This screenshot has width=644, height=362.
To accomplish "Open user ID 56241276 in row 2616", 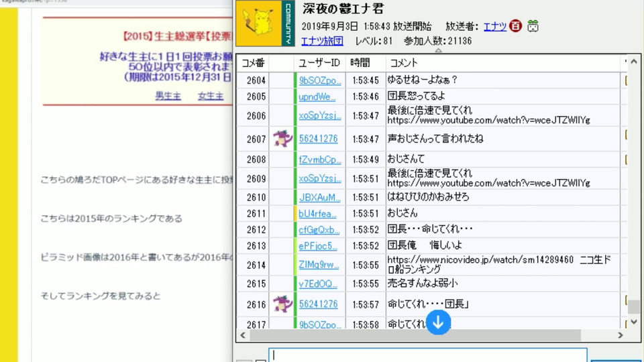I will (x=318, y=304).
